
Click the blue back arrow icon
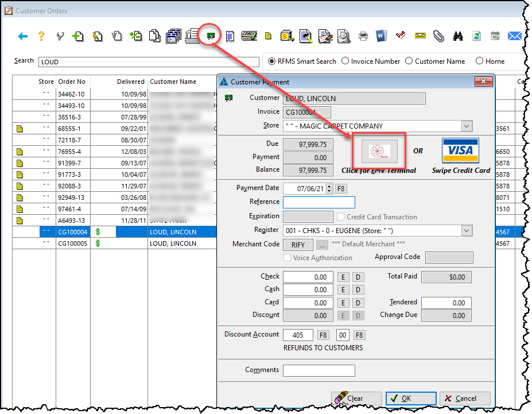click(23, 36)
